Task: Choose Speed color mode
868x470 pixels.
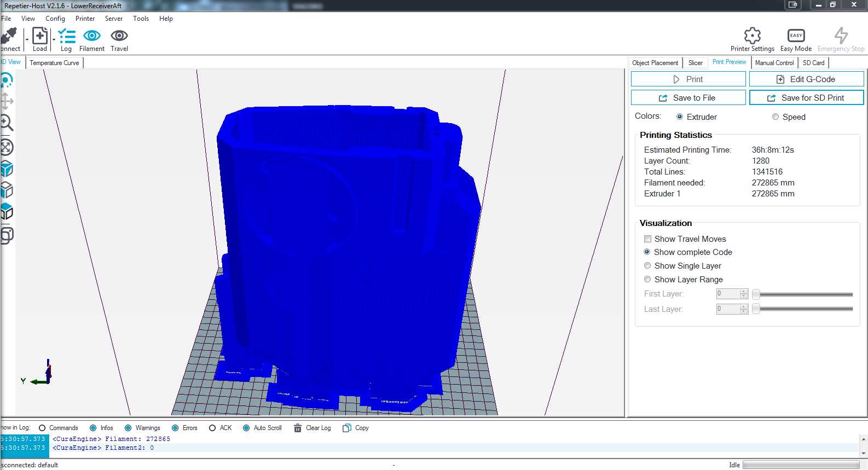Action: click(x=776, y=117)
